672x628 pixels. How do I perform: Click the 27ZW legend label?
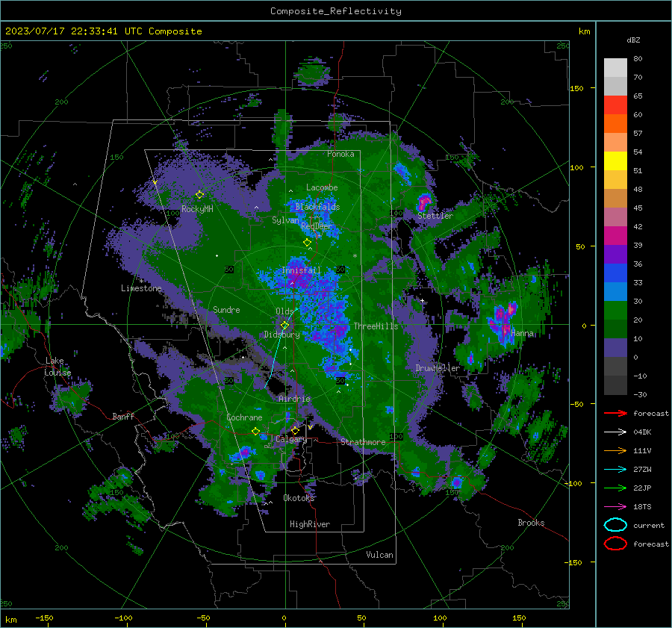tap(642, 470)
